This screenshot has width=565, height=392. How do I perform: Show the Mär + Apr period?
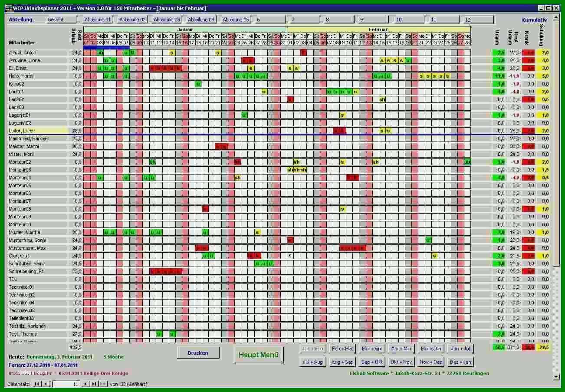pos(372,349)
